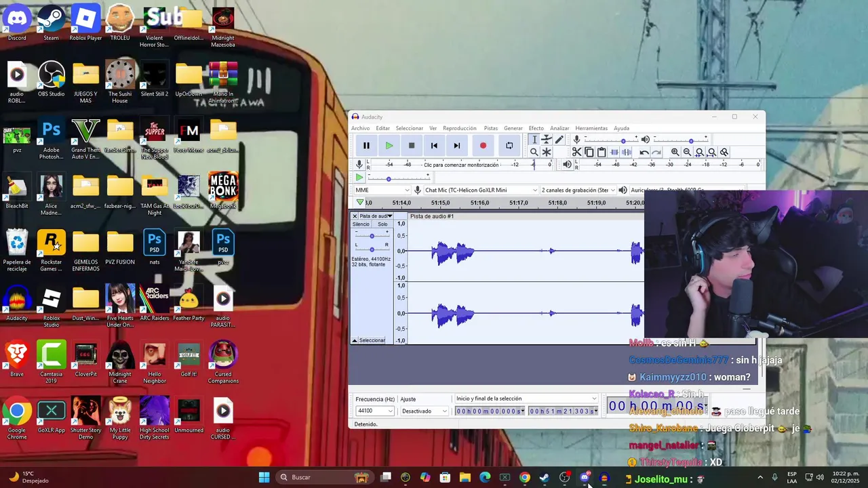Open the recording meter microphone menu

click(359, 165)
